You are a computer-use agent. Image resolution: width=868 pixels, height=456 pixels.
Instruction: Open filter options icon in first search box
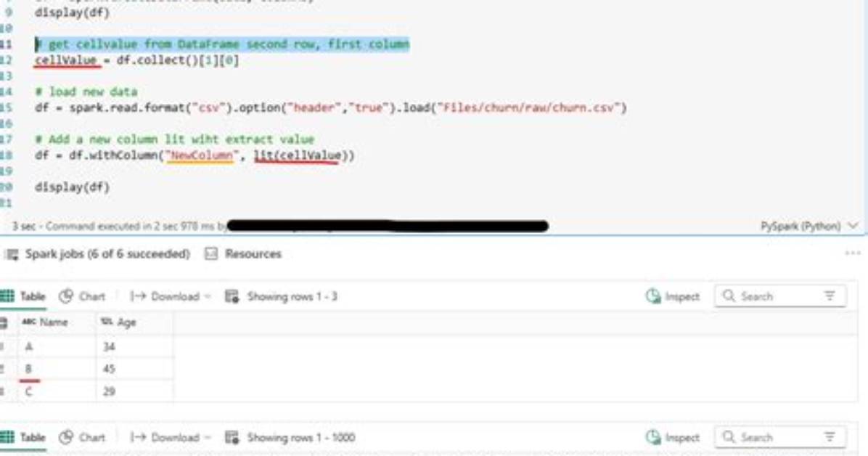pyautogui.click(x=830, y=296)
